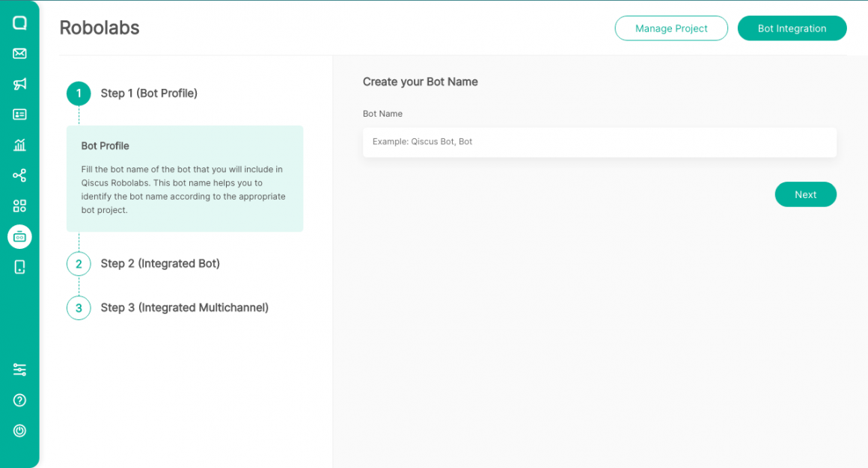Select Step 1 (Bot Profile) indicator

point(79,93)
